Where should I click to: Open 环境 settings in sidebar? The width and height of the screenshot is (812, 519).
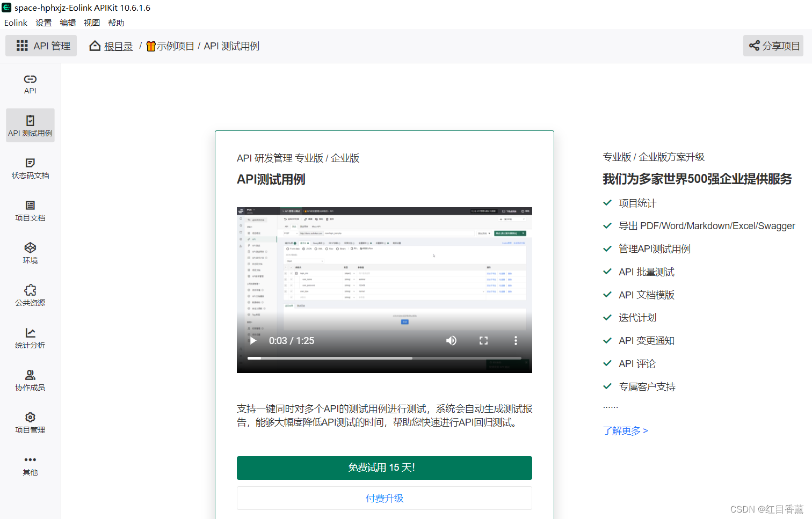(30, 253)
